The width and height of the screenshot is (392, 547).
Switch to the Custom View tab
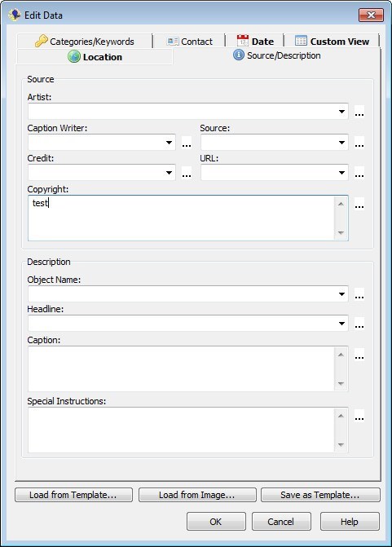[x=332, y=41]
